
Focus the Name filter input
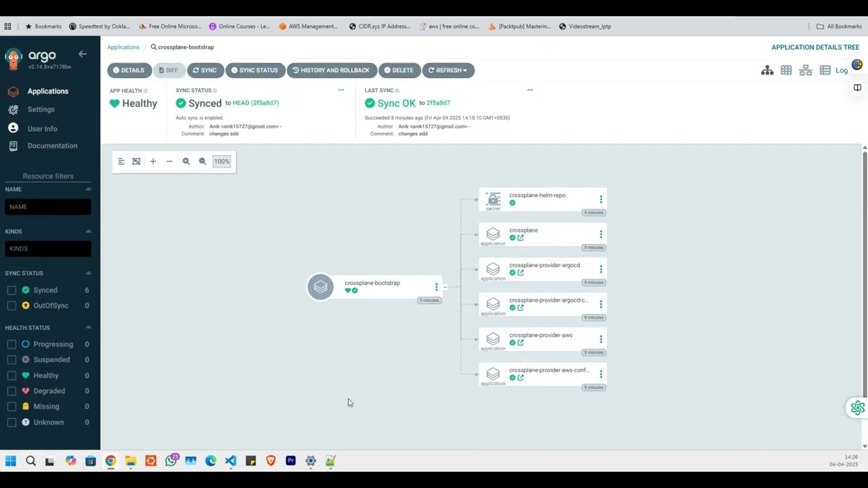pos(48,207)
